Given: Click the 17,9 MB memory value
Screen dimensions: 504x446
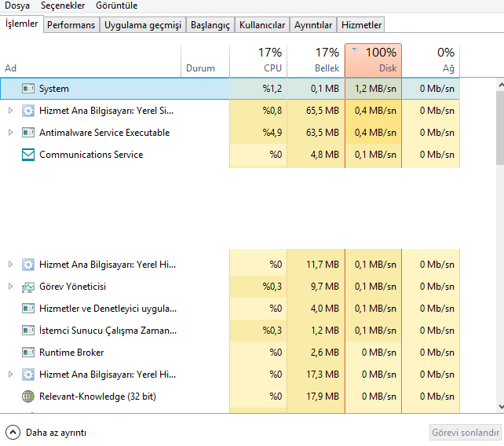Looking at the screenshot, I should click(x=323, y=397).
